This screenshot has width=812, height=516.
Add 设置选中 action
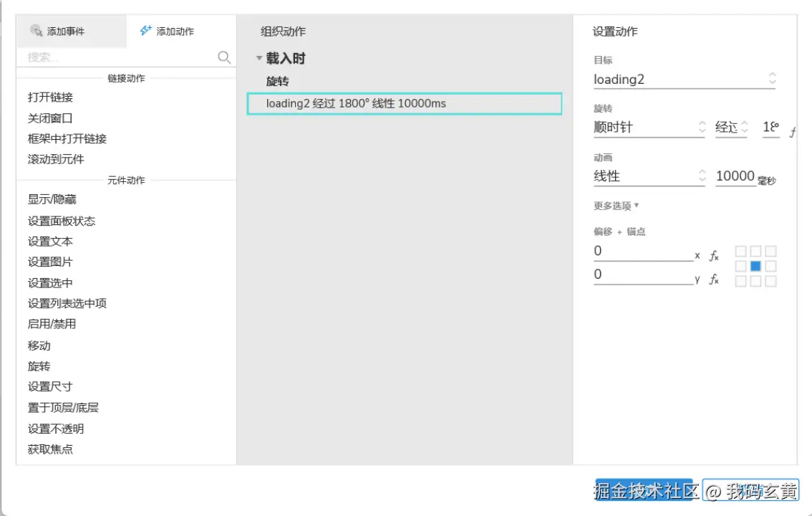[50, 283]
